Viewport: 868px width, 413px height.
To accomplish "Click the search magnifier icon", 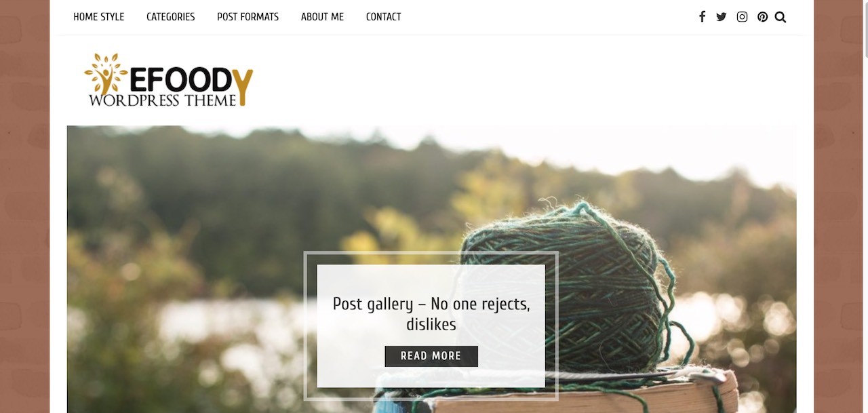I will tap(781, 17).
